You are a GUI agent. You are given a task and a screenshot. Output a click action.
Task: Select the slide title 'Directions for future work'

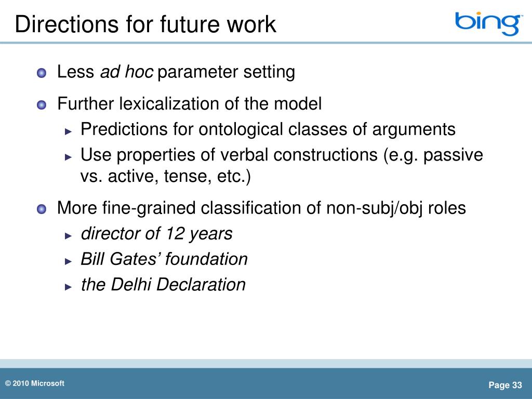pyautogui.click(x=145, y=24)
